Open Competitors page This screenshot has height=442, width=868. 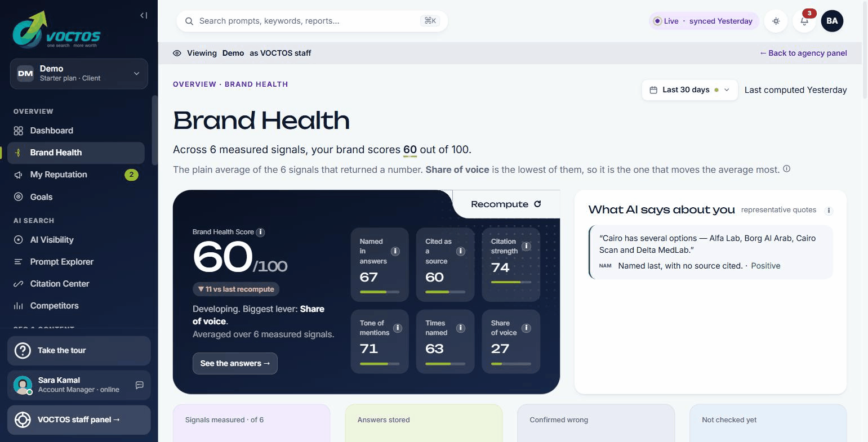75,306
